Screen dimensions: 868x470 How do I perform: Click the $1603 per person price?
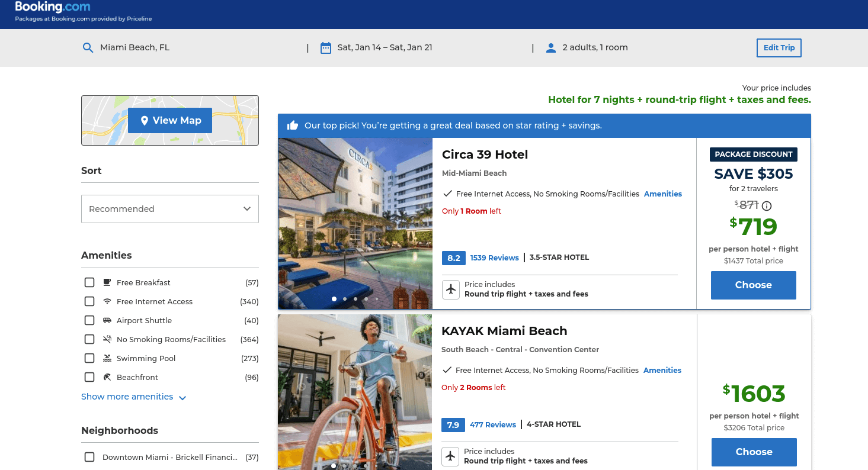754,394
